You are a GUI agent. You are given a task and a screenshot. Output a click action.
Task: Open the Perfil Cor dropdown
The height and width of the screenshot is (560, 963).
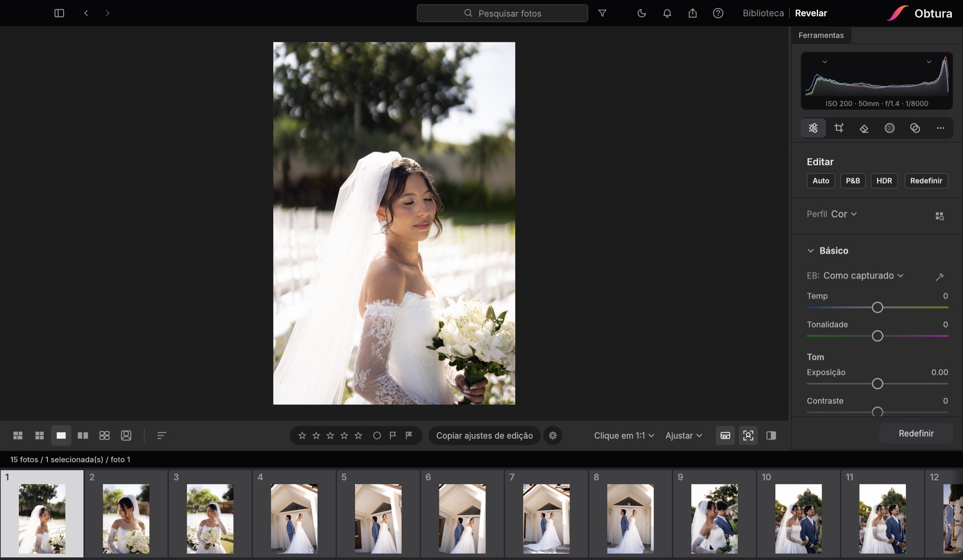tap(844, 214)
